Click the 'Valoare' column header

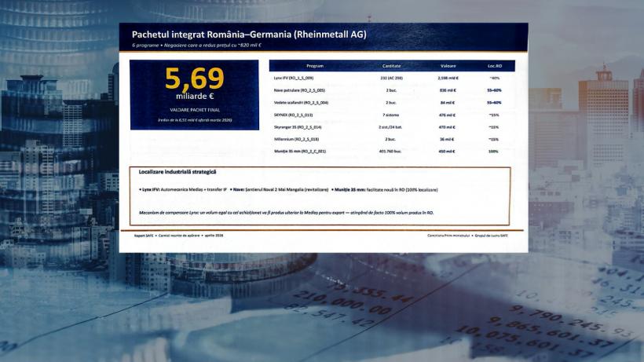pos(448,66)
